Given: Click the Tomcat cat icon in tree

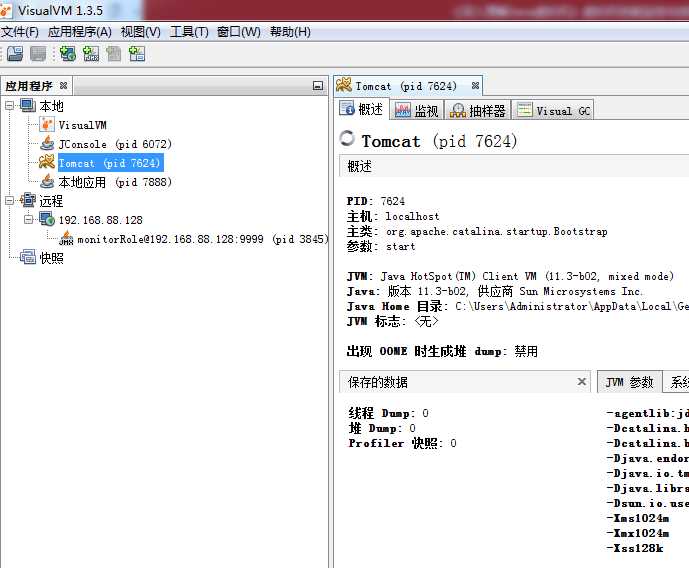Looking at the screenshot, I should (x=47, y=162).
